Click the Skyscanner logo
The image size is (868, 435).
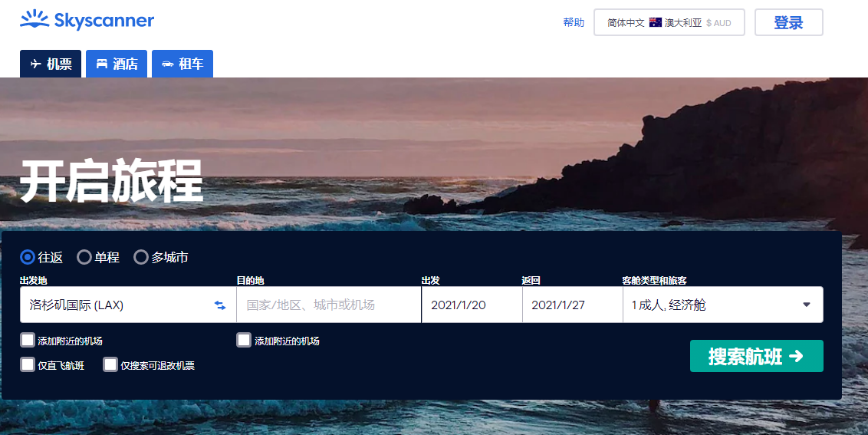click(x=87, y=21)
